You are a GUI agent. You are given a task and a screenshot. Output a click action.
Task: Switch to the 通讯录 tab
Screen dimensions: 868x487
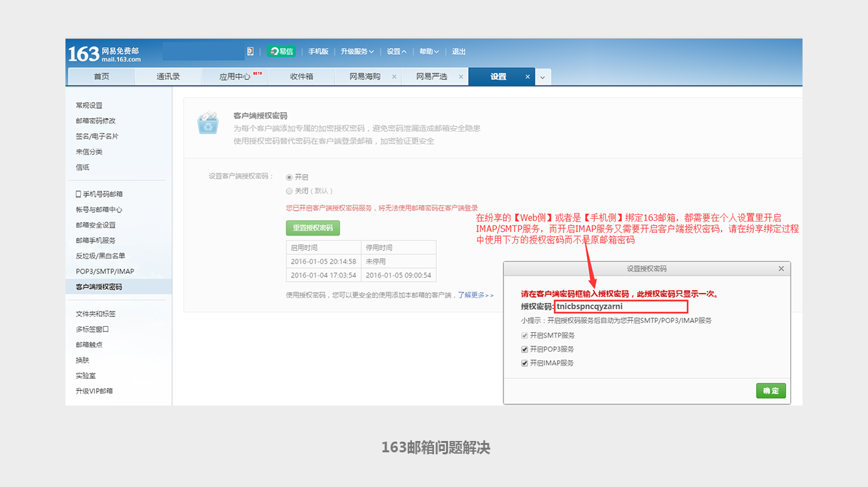point(168,77)
